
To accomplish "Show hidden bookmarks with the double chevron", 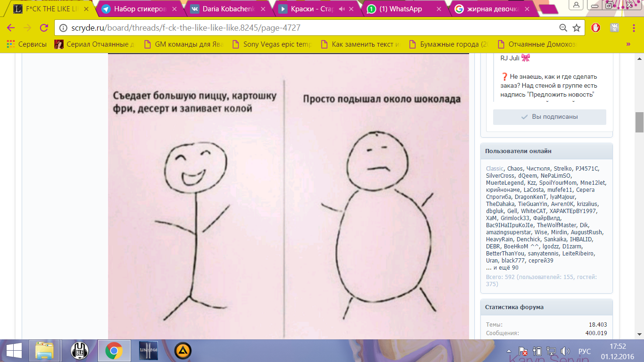I will pos(628,44).
